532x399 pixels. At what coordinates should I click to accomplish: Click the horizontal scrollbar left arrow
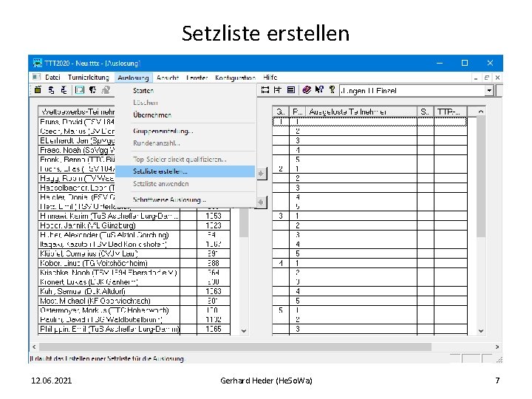34,347
